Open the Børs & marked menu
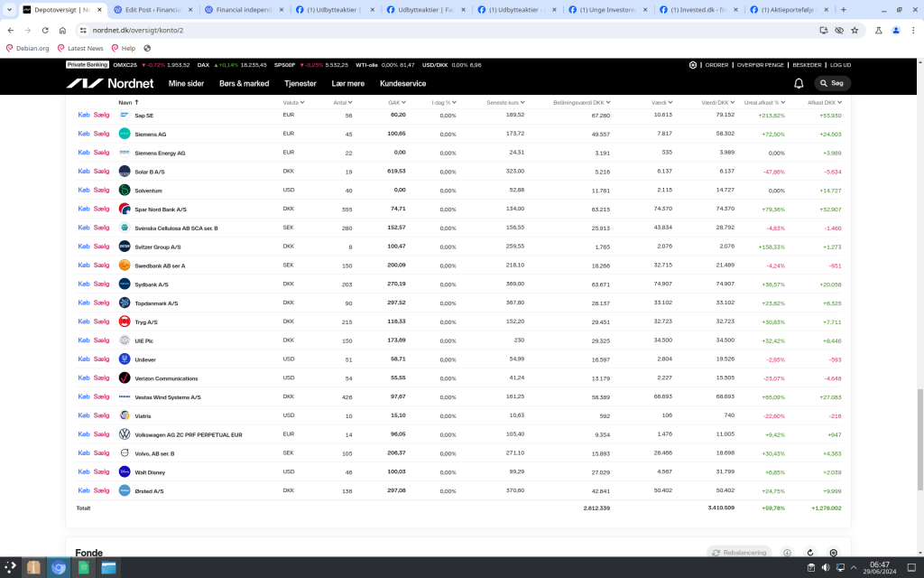Viewport: 924px width, 578px height. click(x=244, y=83)
